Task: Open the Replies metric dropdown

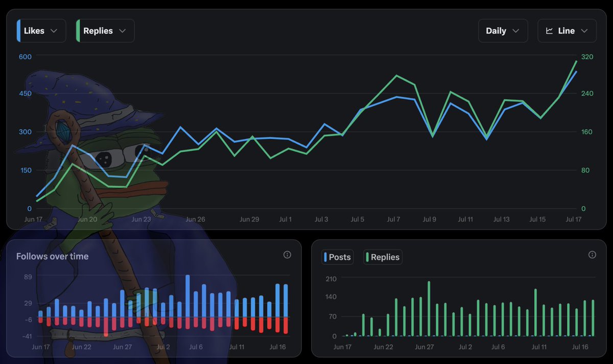Action: (105, 31)
